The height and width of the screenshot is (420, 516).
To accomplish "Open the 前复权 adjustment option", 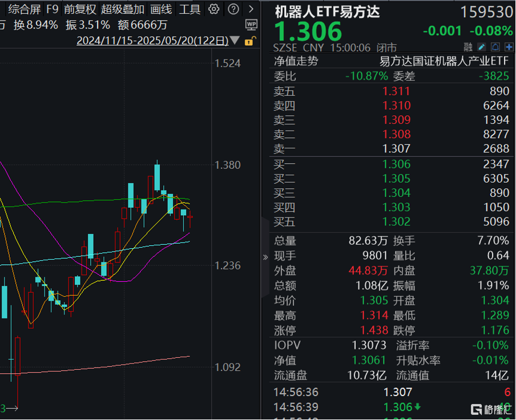I will (x=80, y=9).
